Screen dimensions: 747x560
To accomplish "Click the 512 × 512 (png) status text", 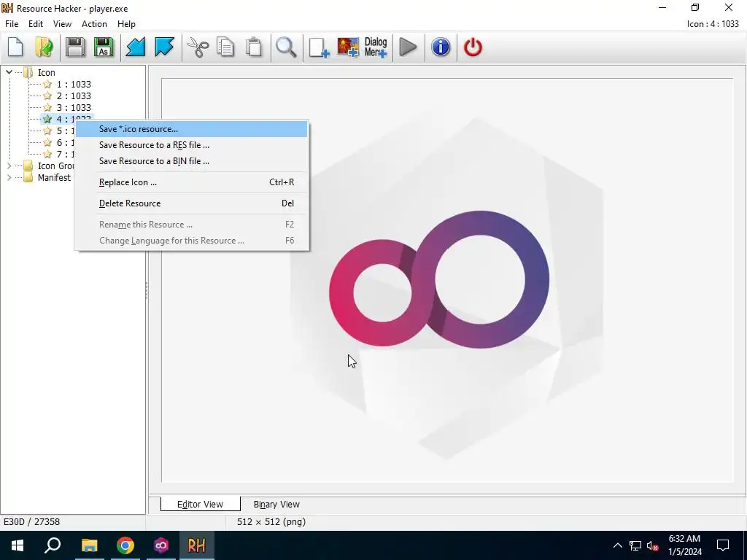I will 271,522.
